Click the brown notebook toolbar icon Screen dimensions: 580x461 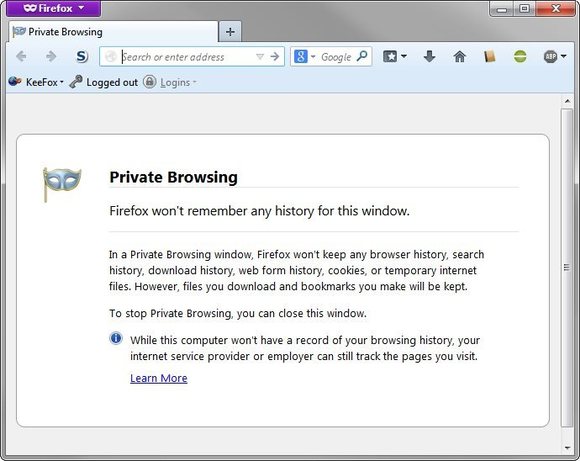click(x=490, y=56)
